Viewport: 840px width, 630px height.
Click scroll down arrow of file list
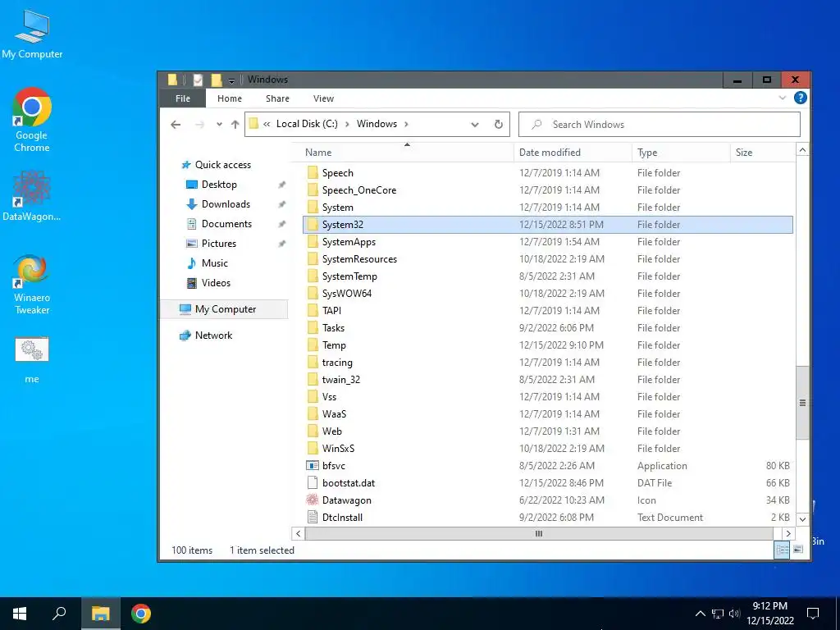pyautogui.click(x=802, y=518)
